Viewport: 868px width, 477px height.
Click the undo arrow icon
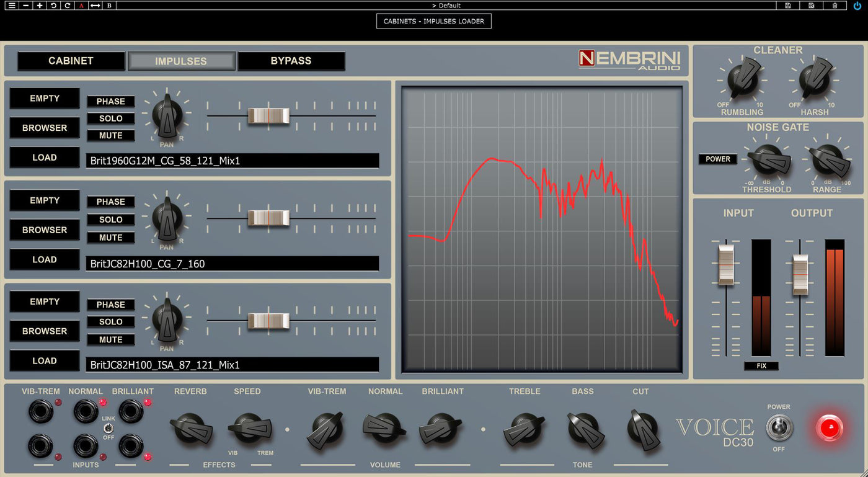coord(53,6)
